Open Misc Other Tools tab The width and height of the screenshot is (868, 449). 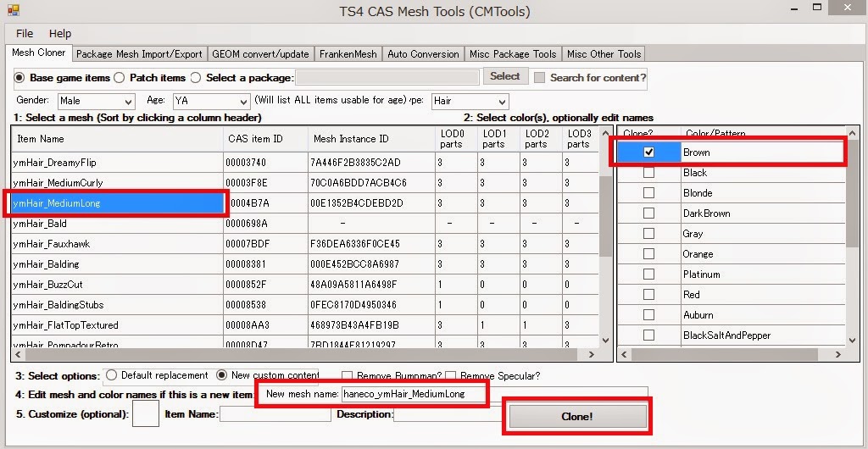click(604, 54)
